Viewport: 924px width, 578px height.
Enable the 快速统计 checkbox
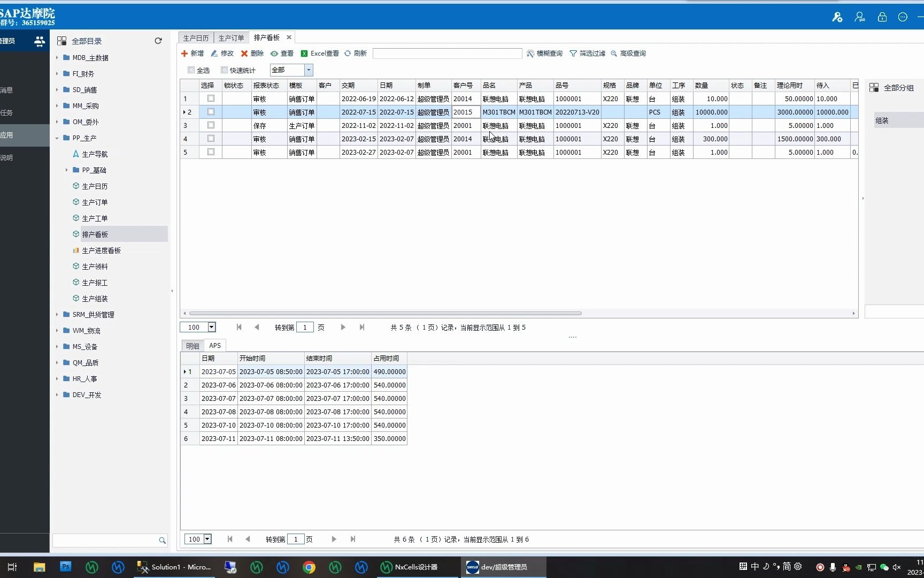click(224, 70)
